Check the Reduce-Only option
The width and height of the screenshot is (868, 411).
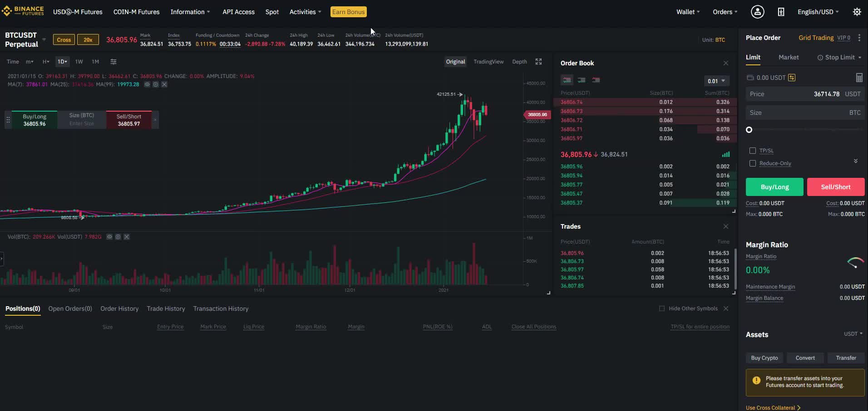click(x=753, y=163)
